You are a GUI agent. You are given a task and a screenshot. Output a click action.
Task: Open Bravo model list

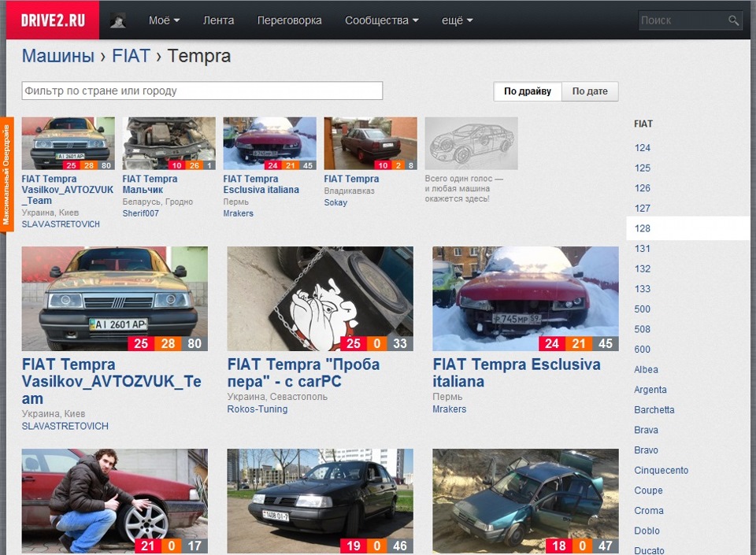646,450
